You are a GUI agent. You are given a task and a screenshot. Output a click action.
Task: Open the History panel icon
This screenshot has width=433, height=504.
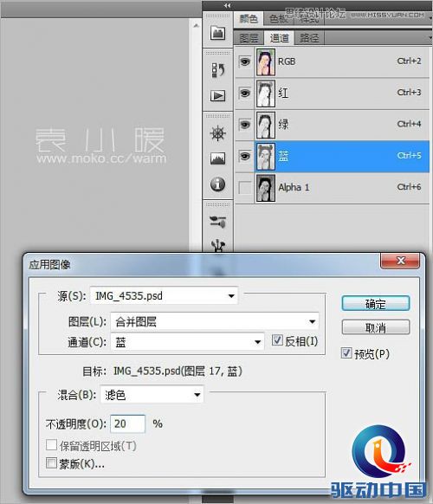(217, 70)
